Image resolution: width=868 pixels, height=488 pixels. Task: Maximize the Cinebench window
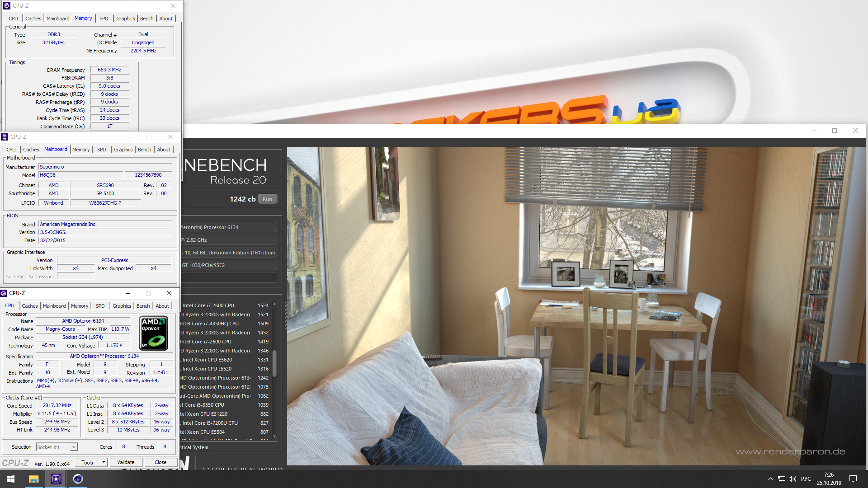pyautogui.click(x=835, y=131)
